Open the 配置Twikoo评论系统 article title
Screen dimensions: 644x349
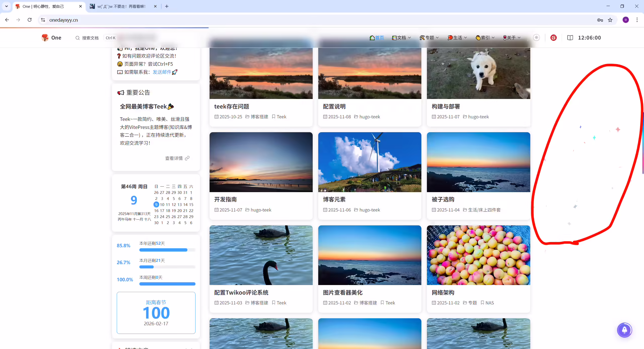point(241,293)
